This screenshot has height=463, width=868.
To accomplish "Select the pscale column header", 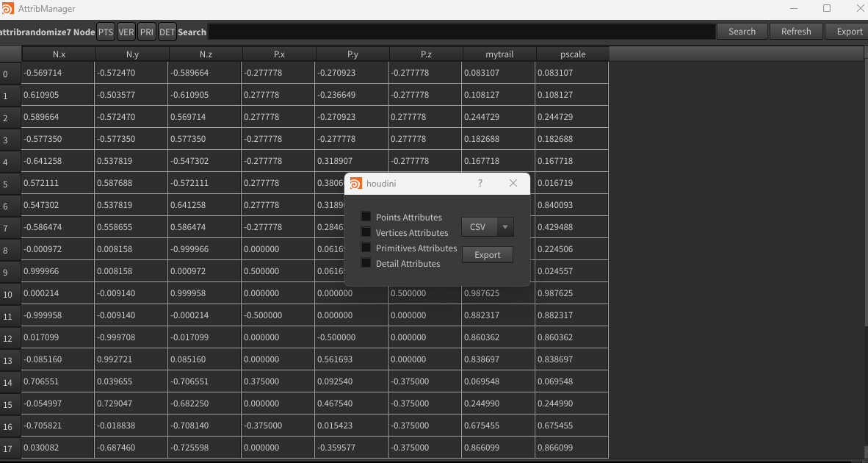I will point(571,53).
